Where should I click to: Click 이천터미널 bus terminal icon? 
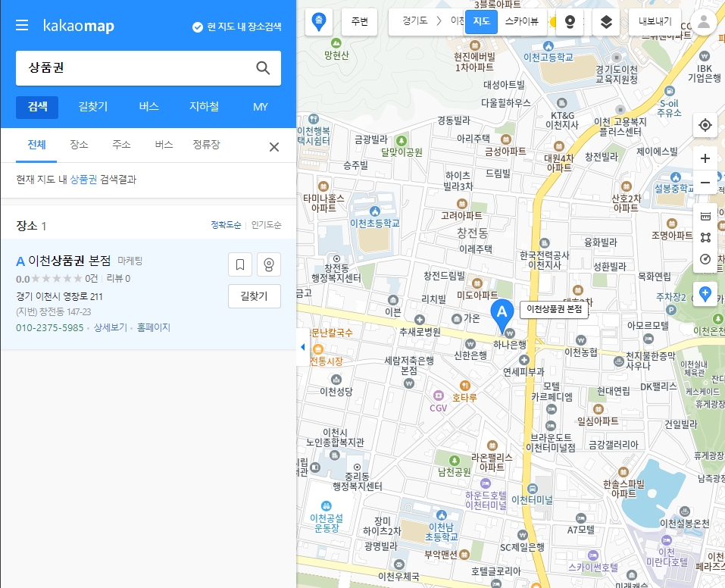(532, 489)
